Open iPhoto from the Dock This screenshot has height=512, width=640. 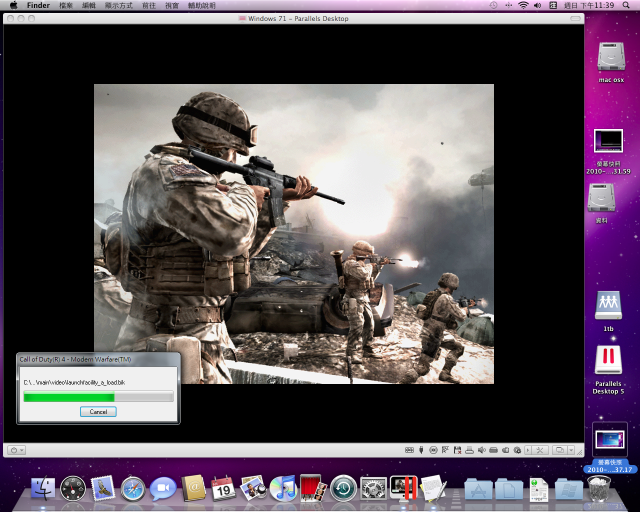tap(253, 488)
